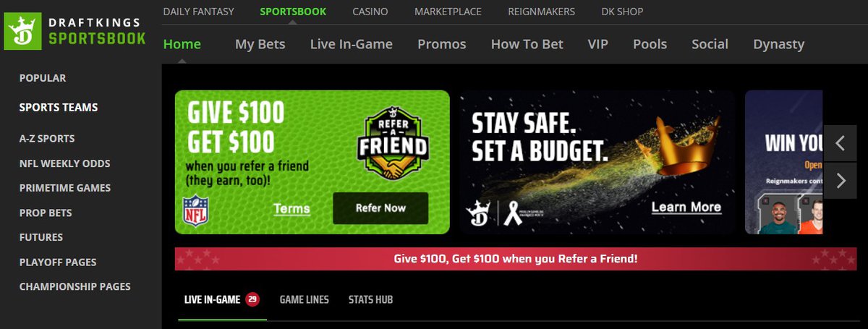Click the Refer a Friend handshake badge

point(394,142)
